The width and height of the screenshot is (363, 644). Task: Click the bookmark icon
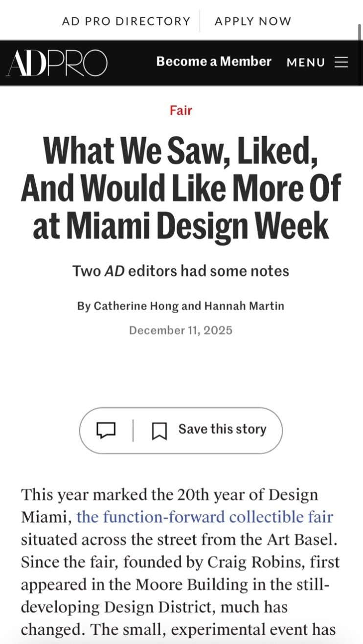pyautogui.click(x=159, y=431)
